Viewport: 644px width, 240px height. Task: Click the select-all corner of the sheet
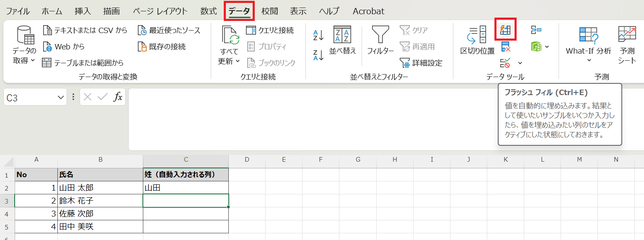(x=8, y=161)
